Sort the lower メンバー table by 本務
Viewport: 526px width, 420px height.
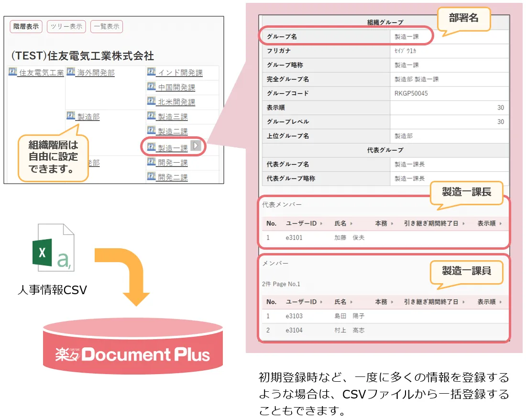click(384, 302)
